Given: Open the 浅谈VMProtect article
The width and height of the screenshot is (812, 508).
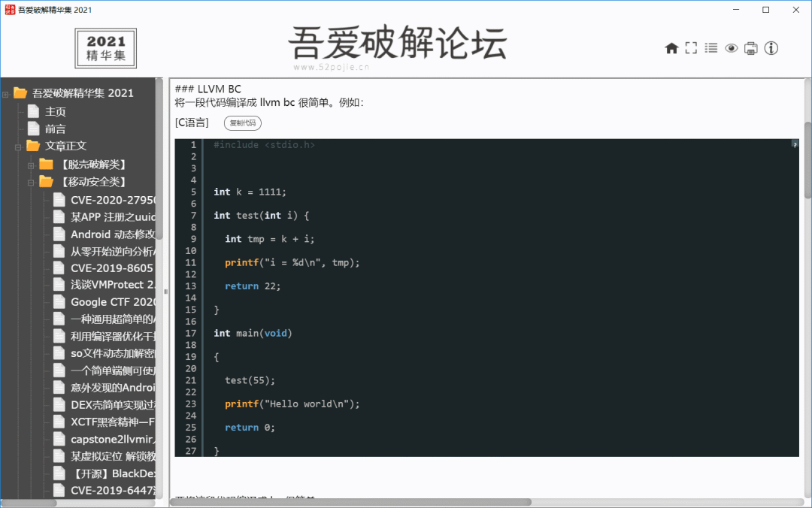Looking at the screenshot, I should (113, 285).
